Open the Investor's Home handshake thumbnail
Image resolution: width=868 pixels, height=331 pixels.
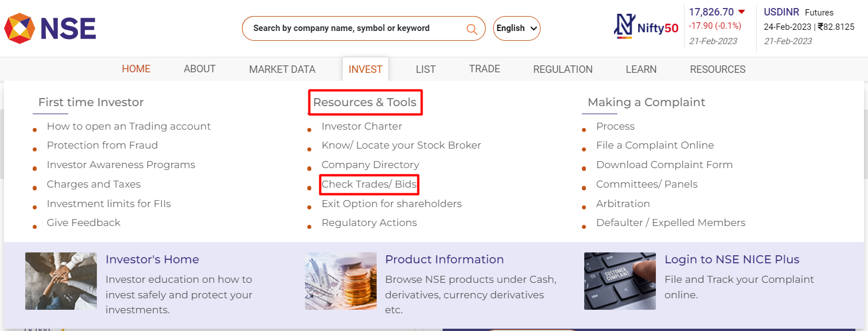[x=61, y=281]
